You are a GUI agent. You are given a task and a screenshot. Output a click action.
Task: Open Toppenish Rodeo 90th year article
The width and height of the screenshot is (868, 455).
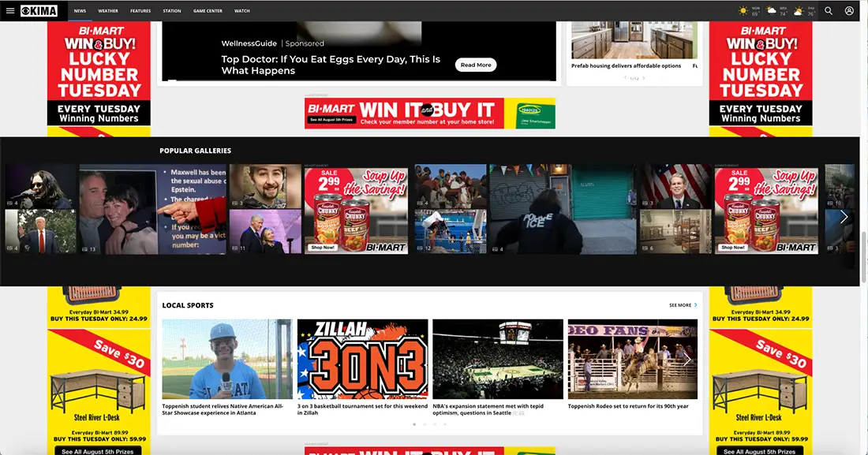point(628,406)
